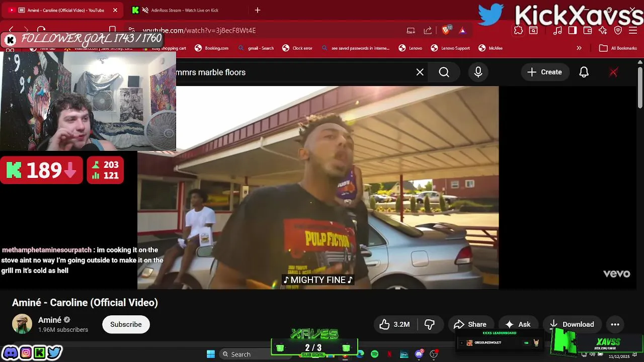This screenshot has width=644, height=362.
Task: Open the Create menu on YouTube
Action: [545, 72]
